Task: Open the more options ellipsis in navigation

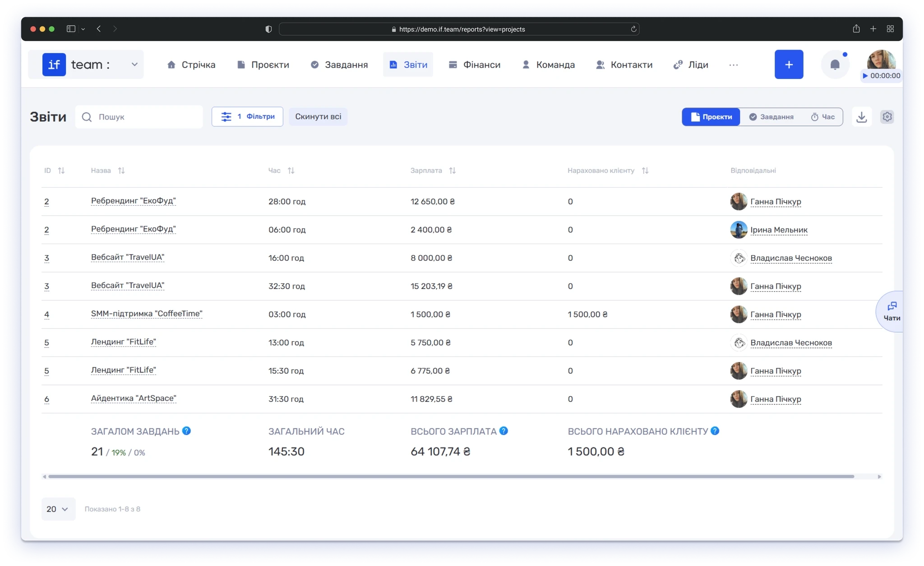Action: (733, 65)
